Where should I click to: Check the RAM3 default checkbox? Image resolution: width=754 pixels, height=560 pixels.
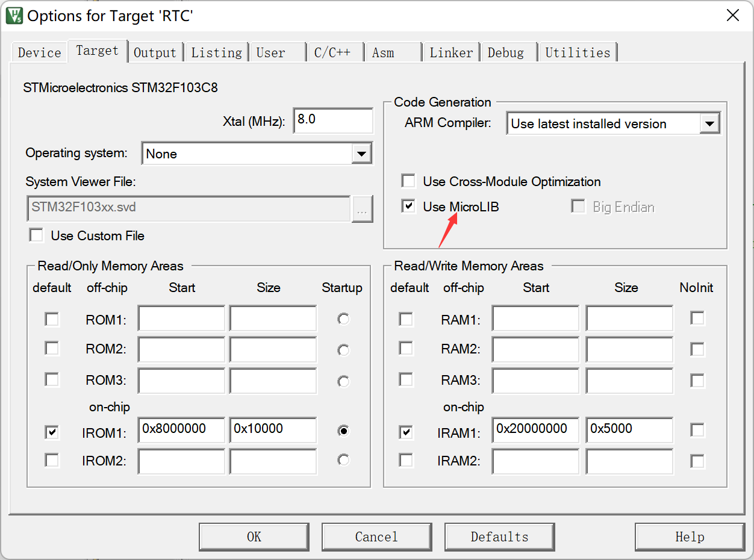pyautogui.click(x=407, y=379)
